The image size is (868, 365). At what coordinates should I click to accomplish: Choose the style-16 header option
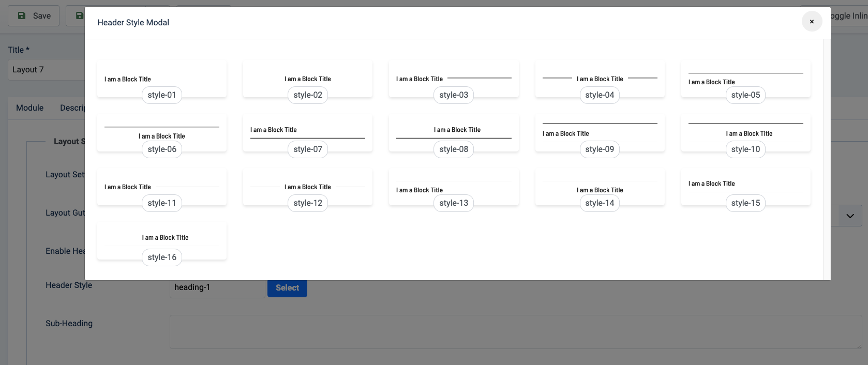[x=161, y=241]
